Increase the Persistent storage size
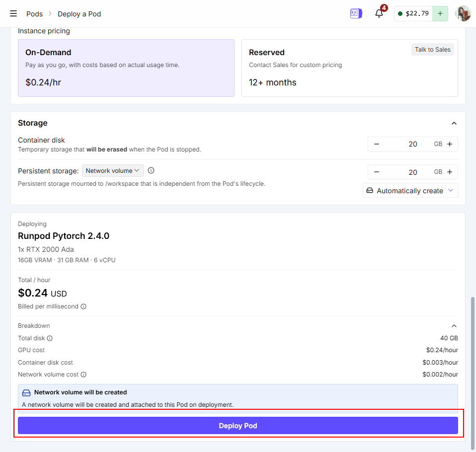Screen dimensions: 476x452 (450, 172)
